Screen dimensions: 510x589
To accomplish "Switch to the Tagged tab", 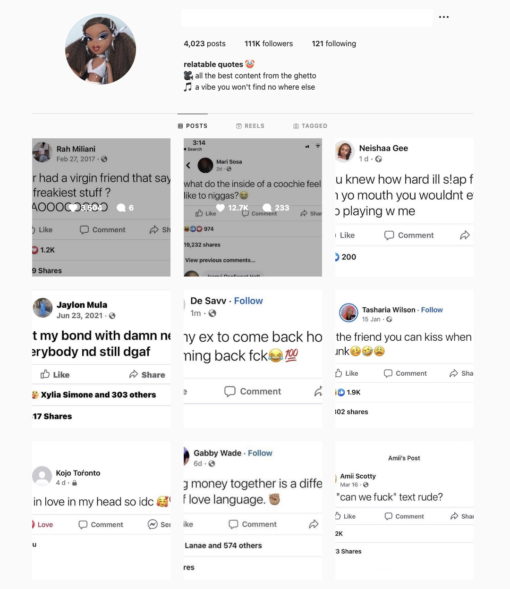I will (310, 126).
